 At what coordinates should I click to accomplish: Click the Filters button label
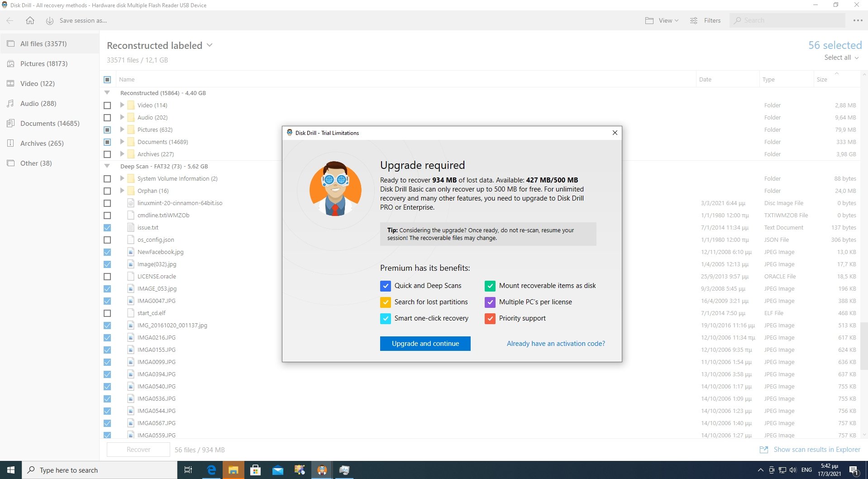click(712, 20)
